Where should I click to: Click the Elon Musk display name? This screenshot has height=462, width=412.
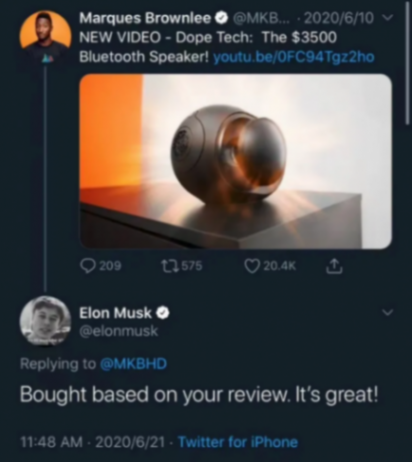click(115, 313)
